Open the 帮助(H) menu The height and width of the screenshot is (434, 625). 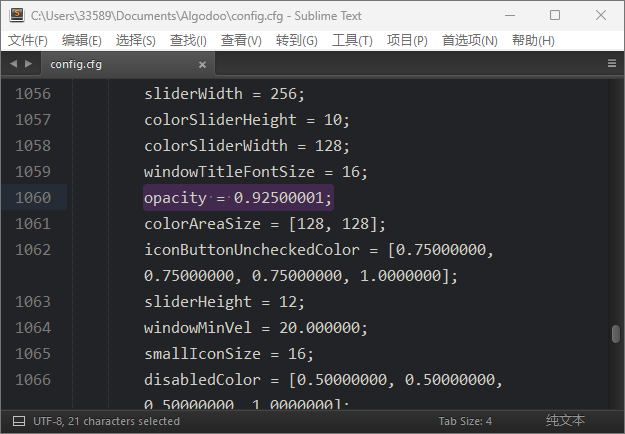coord(533,40)
